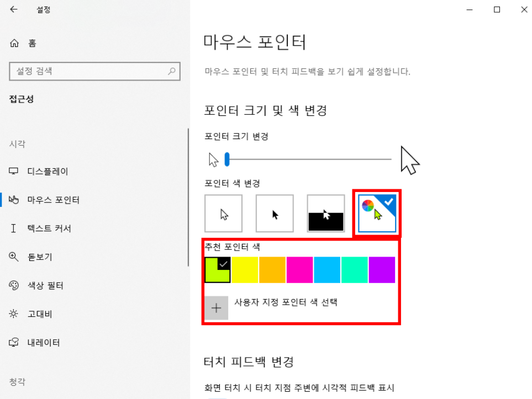Click 사용자 지정 포인터 색 선택 label
Viewport: 532px width, 399px height.
(x=286, y=302)
